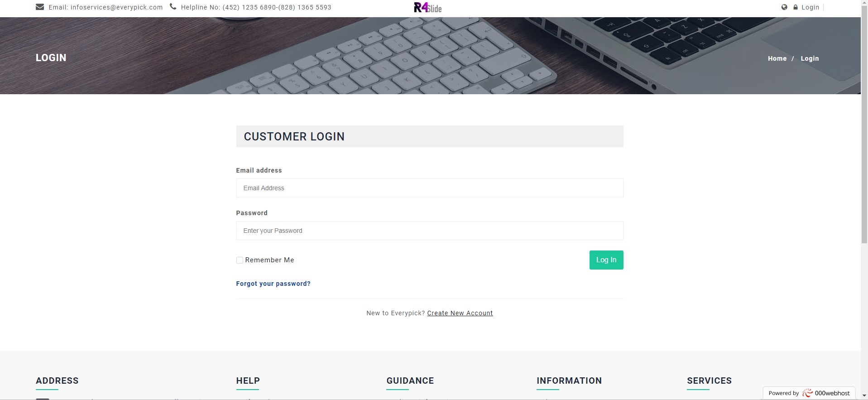Viewport: 868px width, 400px height.
Task: Click the Helpline No phone number text
Action: tap(277, 7)
